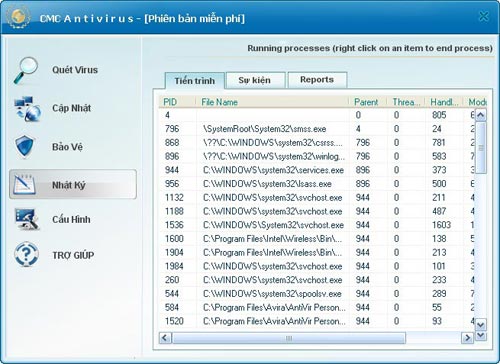Image resolution: width=500 pixels, height=364 pixels.
Task: Open the Cập Nhật section
Action: 71,108
